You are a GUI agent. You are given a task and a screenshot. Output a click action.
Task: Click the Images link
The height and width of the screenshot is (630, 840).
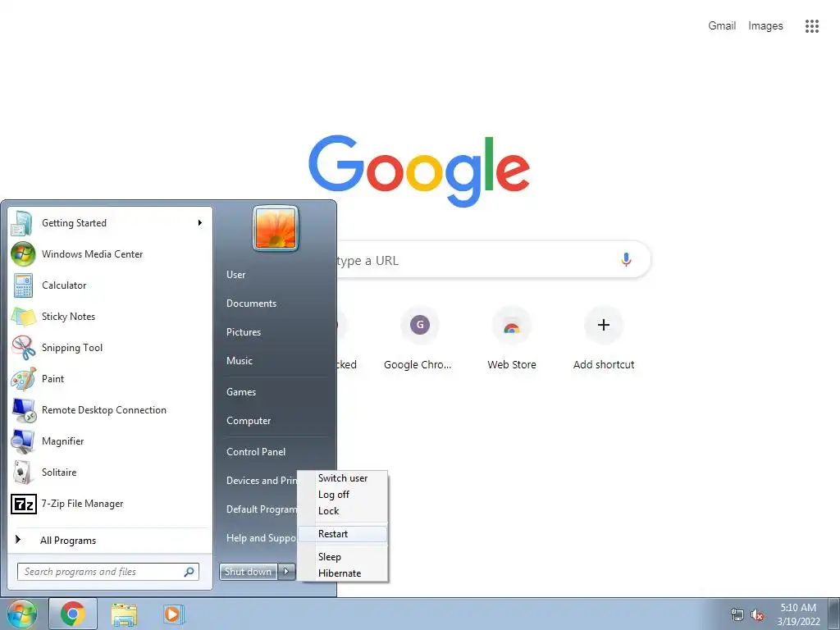tap(765, 25)
